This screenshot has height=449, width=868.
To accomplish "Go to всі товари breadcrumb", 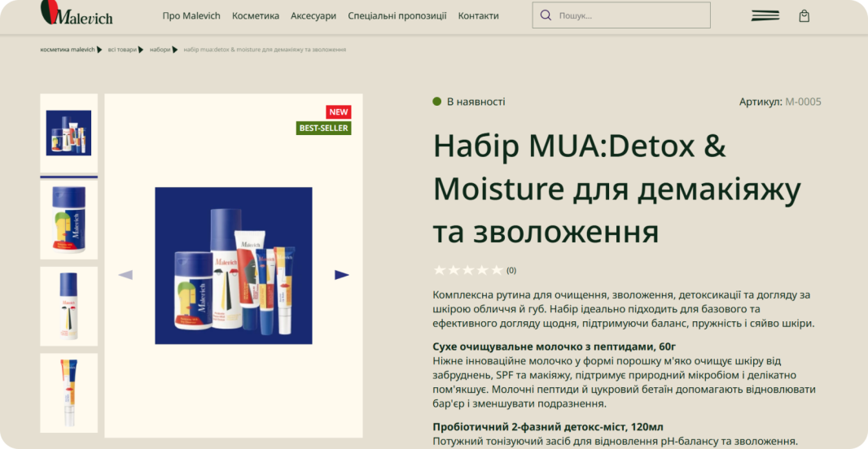I will (x=122, y=50).
